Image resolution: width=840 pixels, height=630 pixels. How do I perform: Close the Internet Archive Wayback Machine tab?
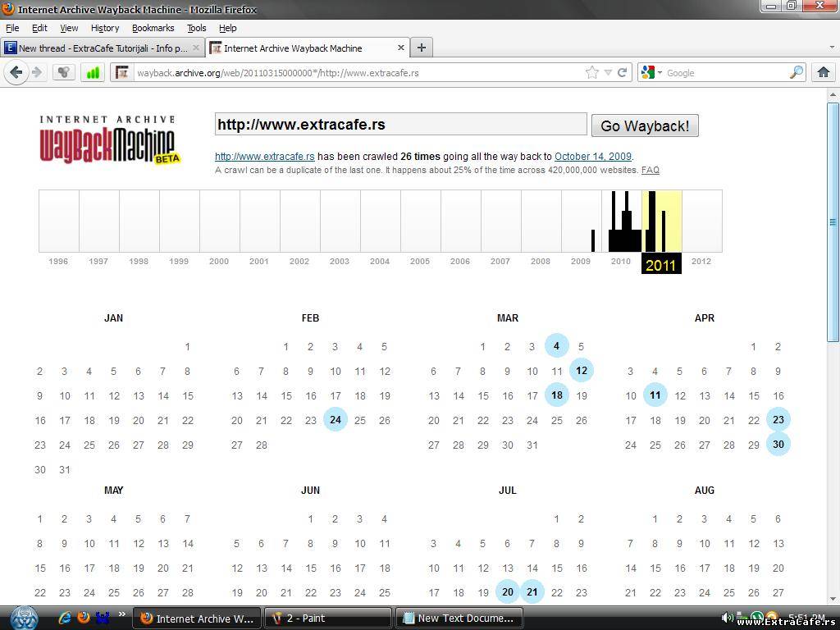pos(400,48)
